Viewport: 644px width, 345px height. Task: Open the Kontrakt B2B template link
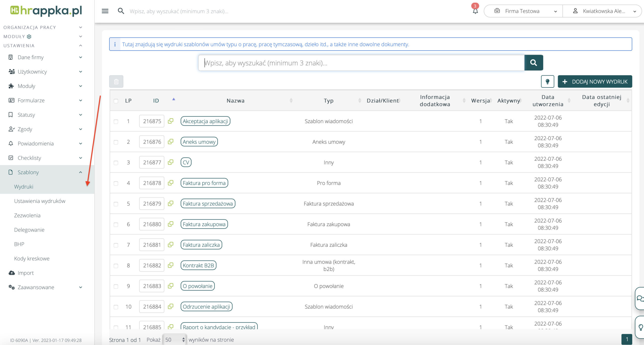(x=198, y=265)
